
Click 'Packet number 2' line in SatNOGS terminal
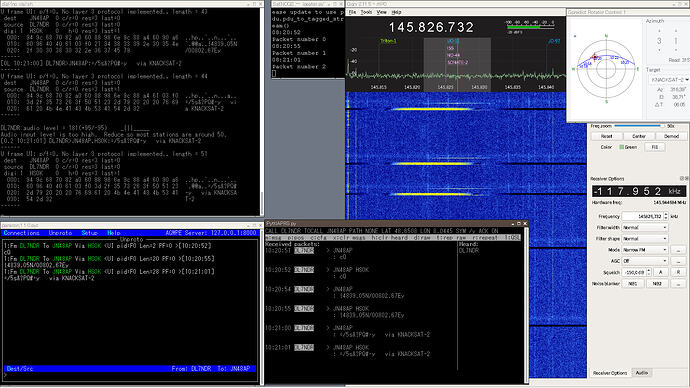(299, 67)
